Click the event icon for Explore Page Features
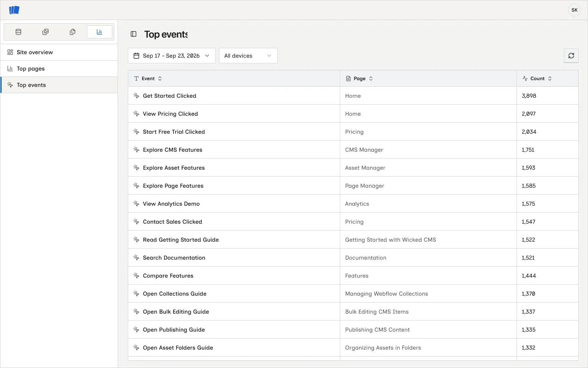 pos(136,186)
